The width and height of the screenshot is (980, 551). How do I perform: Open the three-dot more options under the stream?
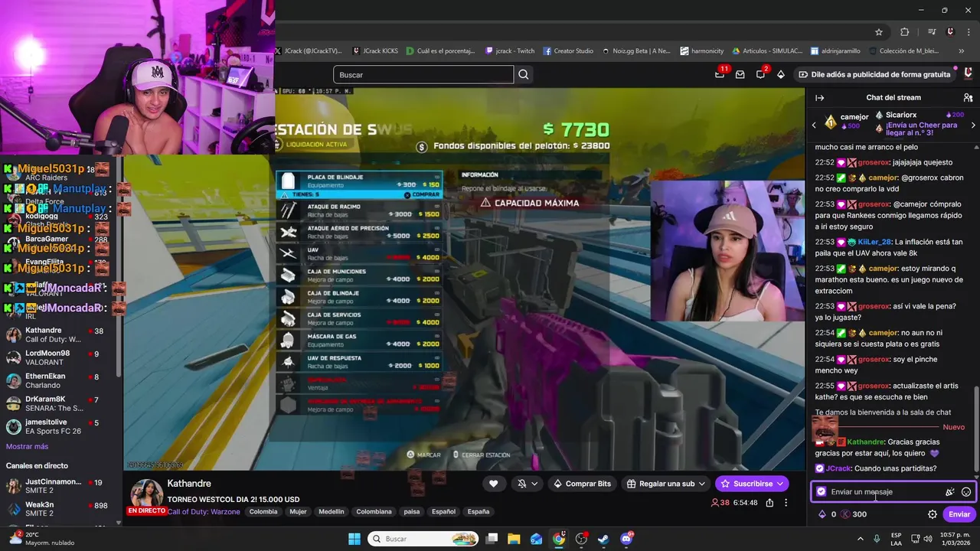(x=786, y=503)
